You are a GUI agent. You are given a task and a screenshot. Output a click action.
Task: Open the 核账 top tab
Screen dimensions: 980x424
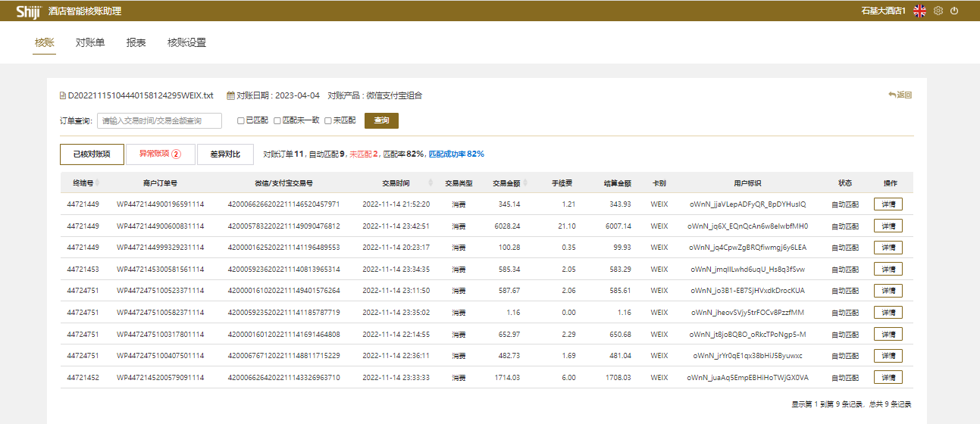pyautogui.click(x=45, y=42)
